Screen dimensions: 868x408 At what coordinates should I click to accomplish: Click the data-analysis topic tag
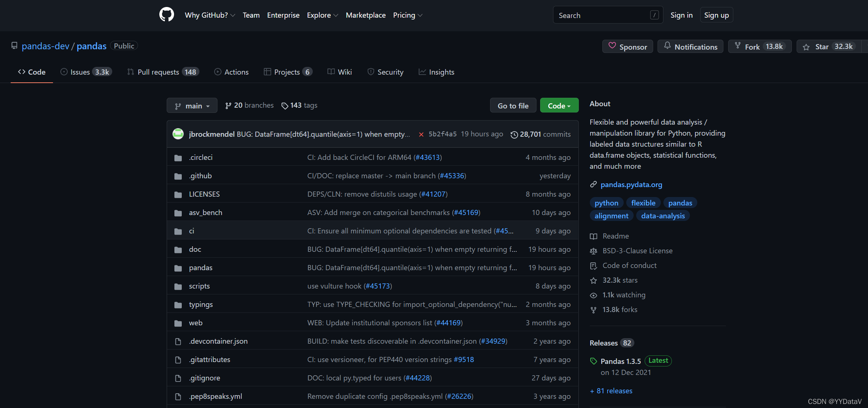(663, 216)
